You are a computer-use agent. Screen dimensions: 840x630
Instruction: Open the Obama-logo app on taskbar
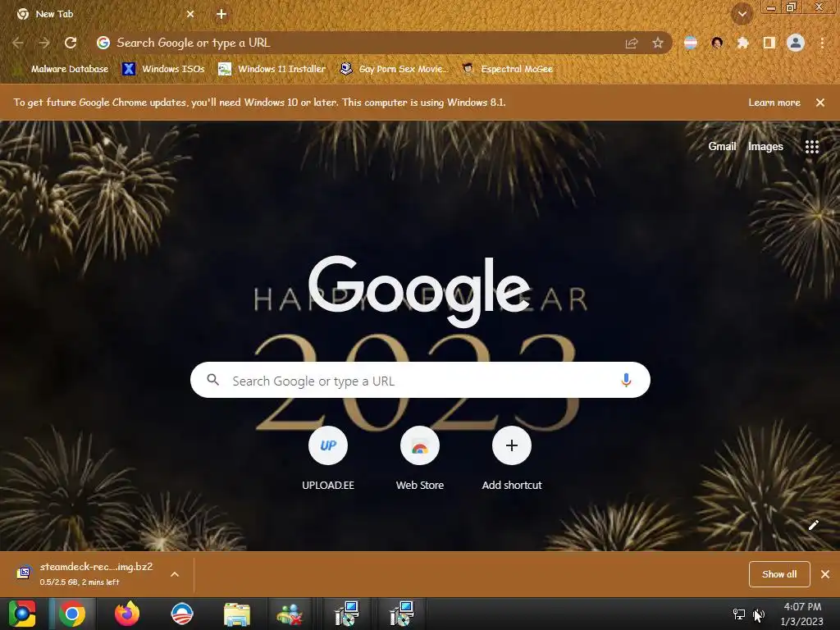181,614
